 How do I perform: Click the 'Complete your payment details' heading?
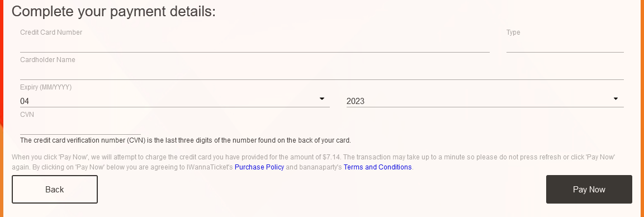pos(113,11)
